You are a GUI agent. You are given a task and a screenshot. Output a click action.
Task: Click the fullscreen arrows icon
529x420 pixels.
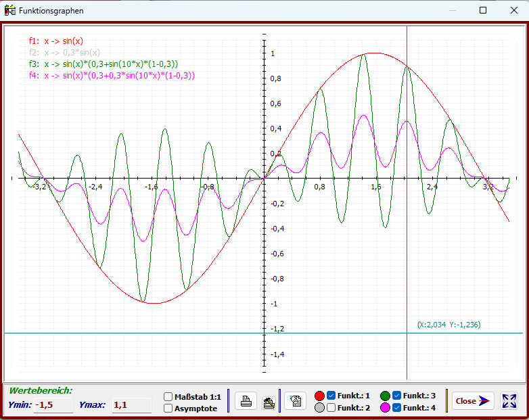pyautogui.click(x=509, y=401)
